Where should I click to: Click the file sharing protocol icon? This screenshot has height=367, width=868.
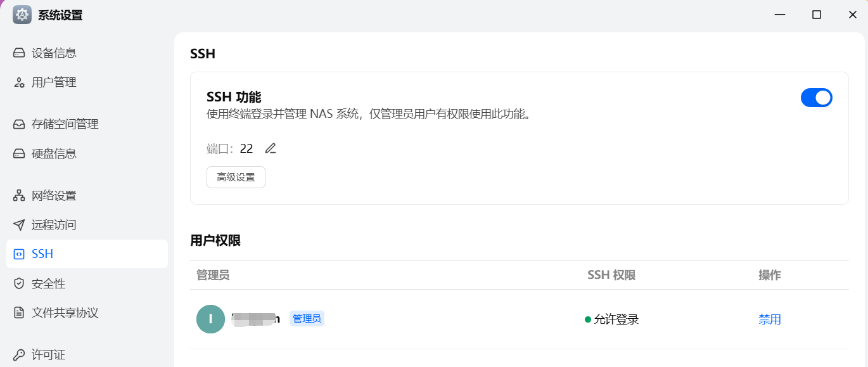pyautogui.click(x=19, y=312)
